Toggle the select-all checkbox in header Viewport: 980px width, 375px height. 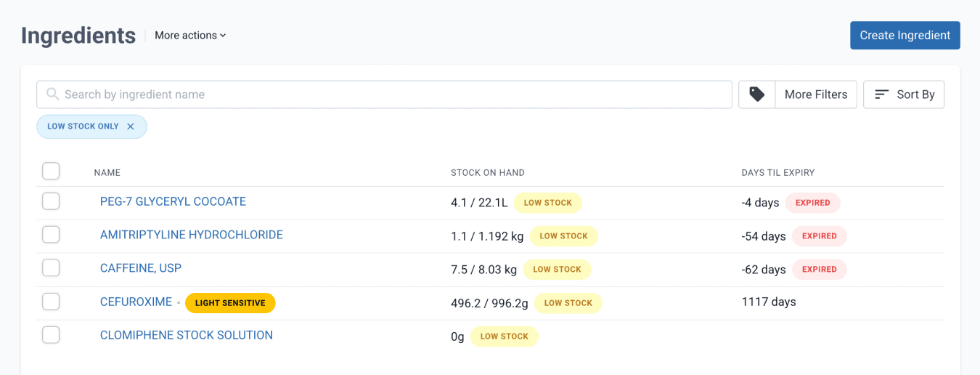tap(51, 171)
